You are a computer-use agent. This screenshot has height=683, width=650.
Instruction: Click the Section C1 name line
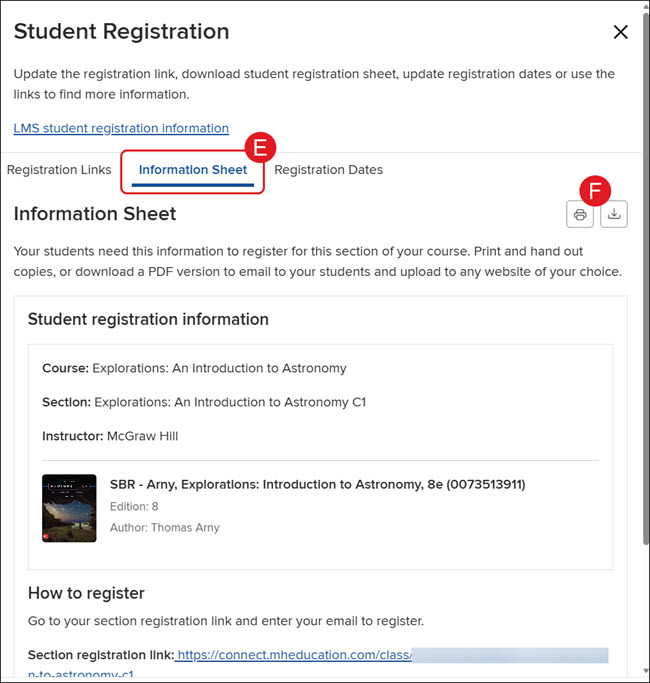(x=204, y=402)
